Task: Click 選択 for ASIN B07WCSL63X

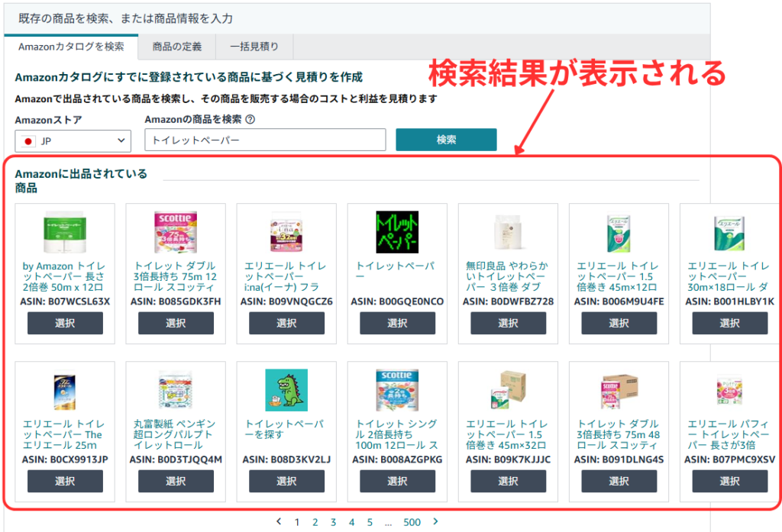Action: point(65,323)
